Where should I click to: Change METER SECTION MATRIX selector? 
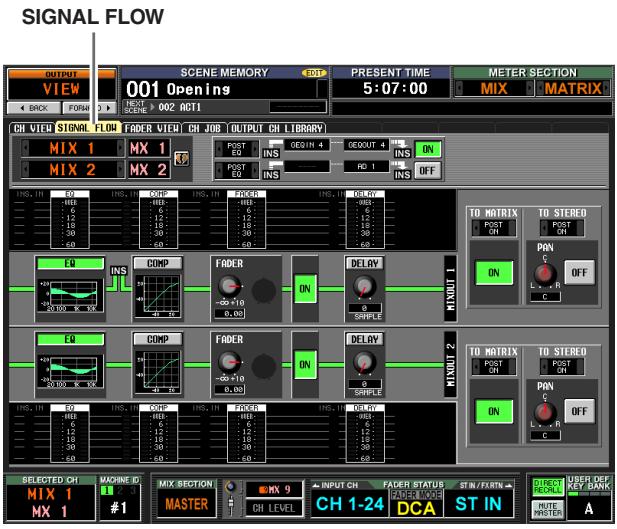(x=573, y=88)
